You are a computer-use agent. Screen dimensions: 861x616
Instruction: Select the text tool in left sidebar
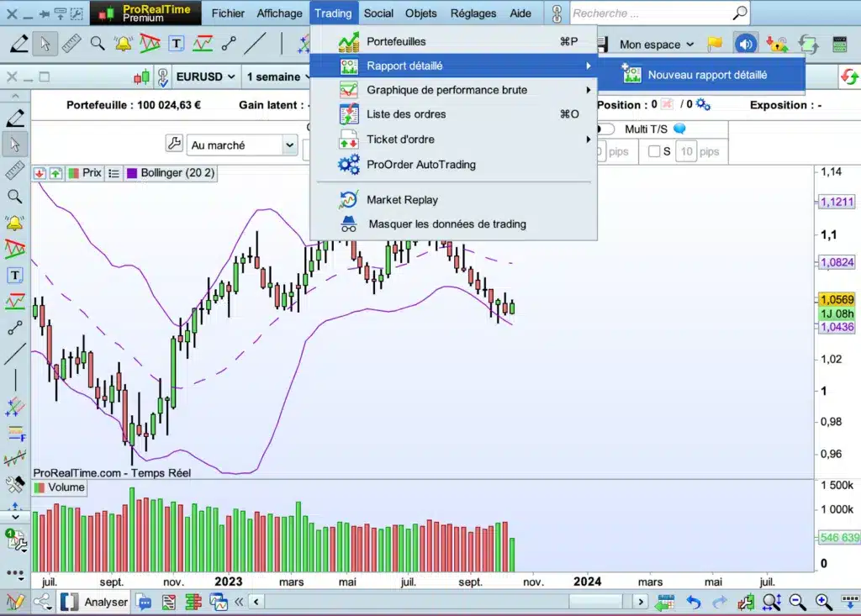coord(14,275)
